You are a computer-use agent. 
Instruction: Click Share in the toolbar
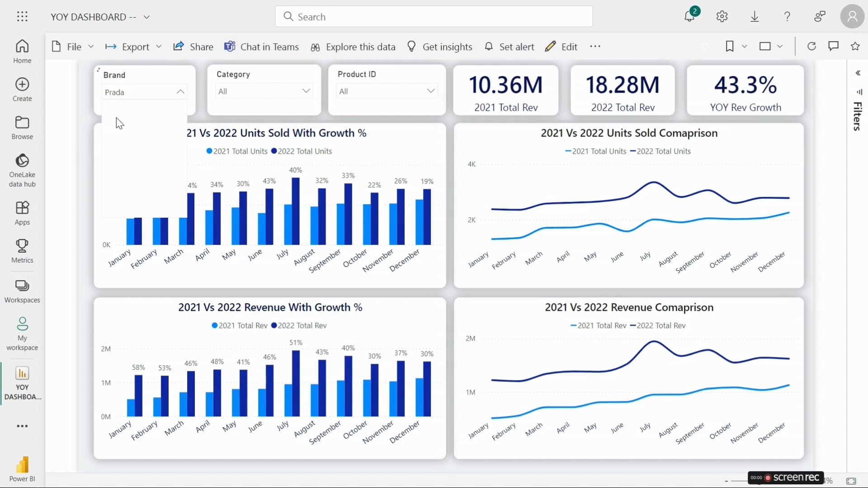point(193,47)
